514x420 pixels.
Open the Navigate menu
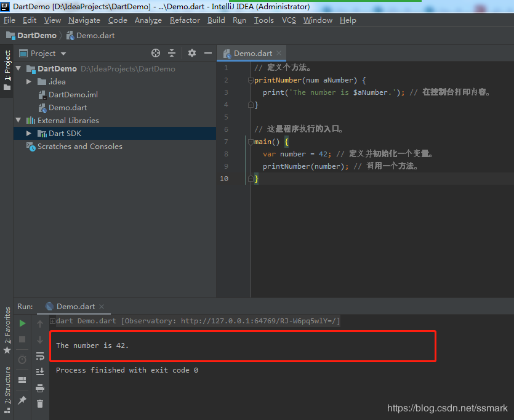click(84, 20)
